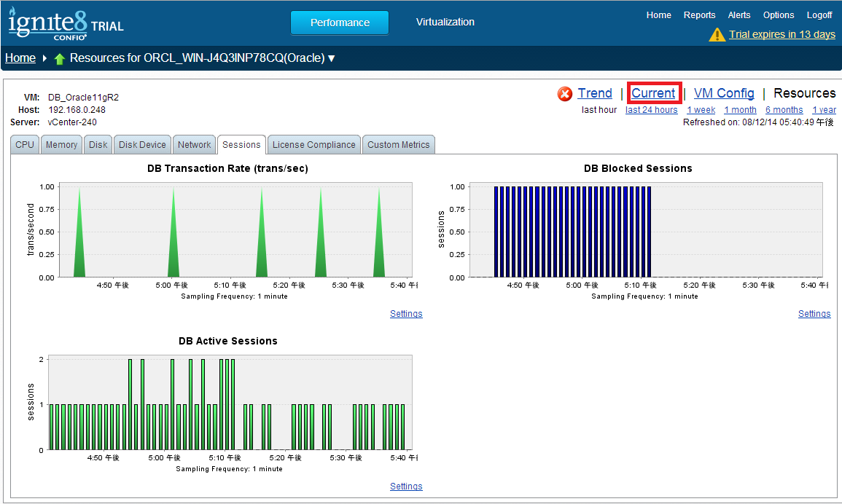Switch to Virtualization view
842x504 pixels.
[445, 22]
